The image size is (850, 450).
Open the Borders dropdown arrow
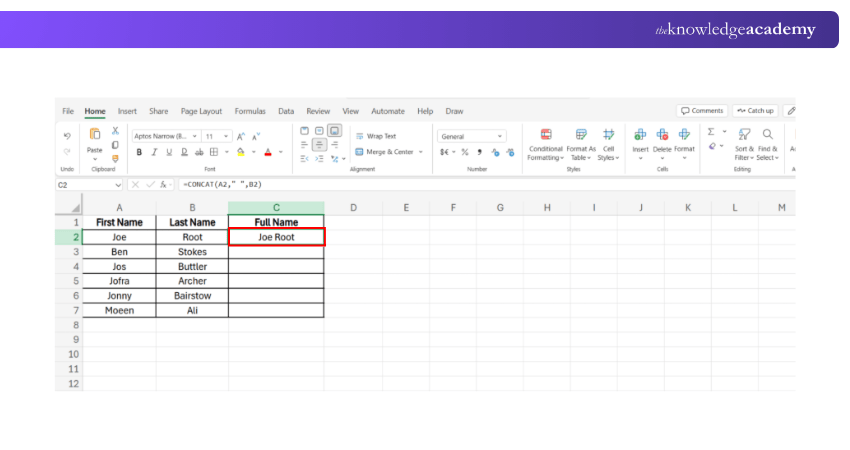click(x=227, y=152)
